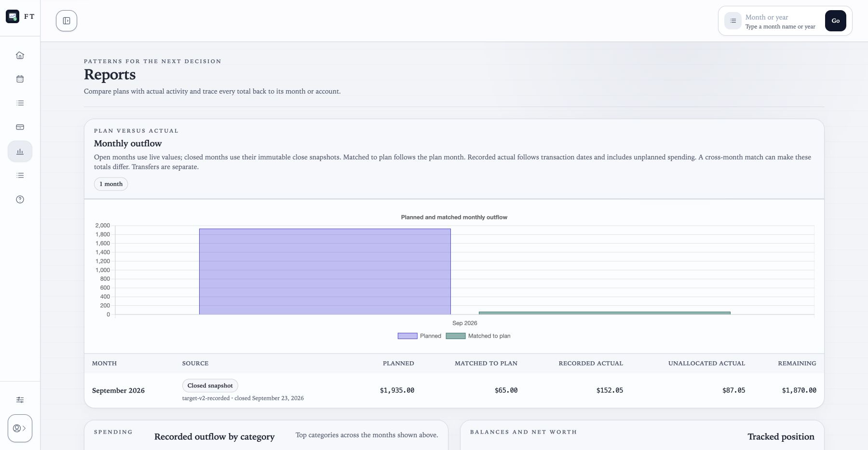Click the RECORDED ACTUAL column header
Screen dimensions: 868x450
click(x=591, y=363)
